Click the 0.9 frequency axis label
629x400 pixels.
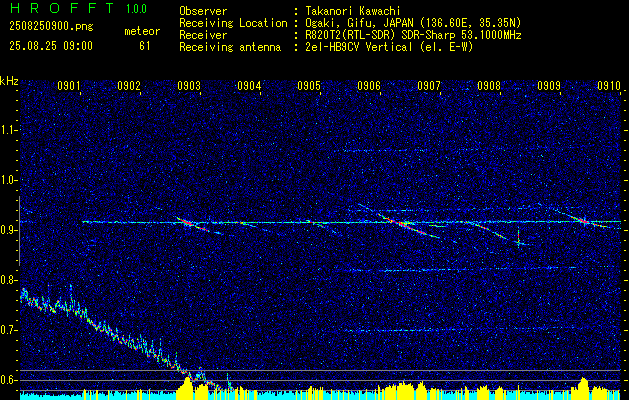tap(8, 230)
